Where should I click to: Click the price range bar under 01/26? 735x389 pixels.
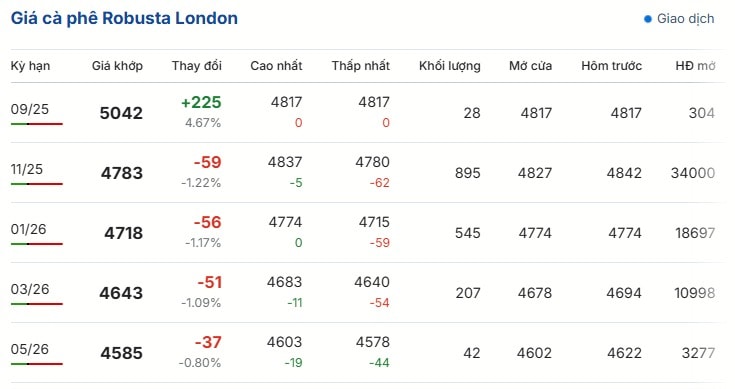[x=37, y=244]
